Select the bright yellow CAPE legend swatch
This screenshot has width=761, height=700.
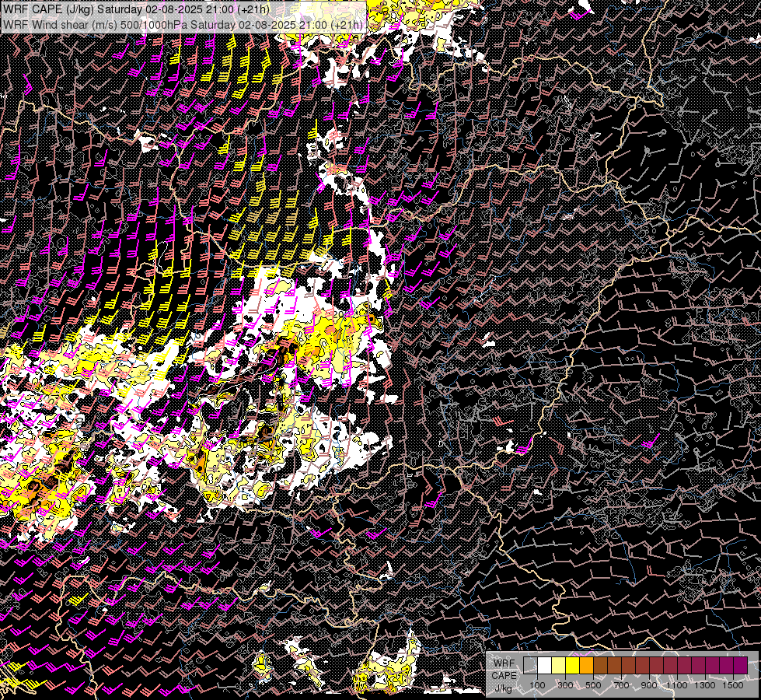tap(573, 665)
